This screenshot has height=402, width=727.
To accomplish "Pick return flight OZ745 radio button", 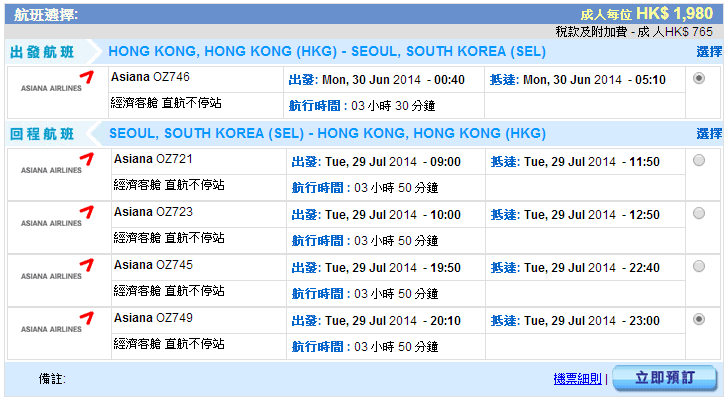I will point(698,265).
